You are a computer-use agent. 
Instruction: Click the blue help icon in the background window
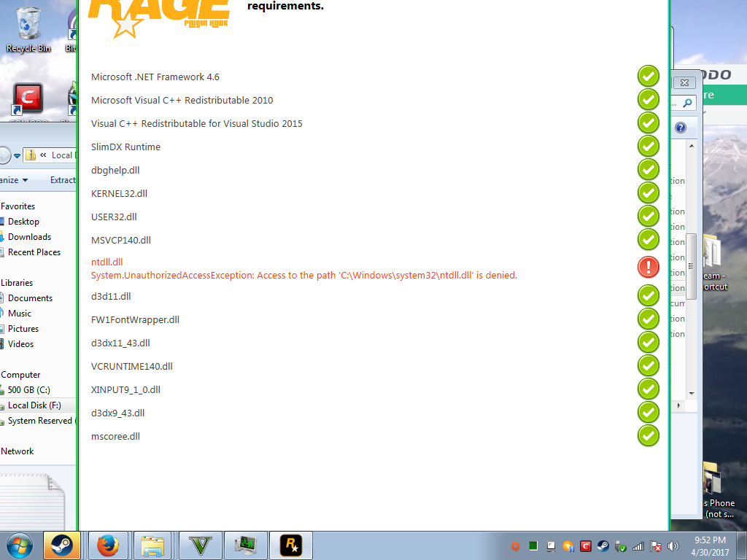pos(681,128)
